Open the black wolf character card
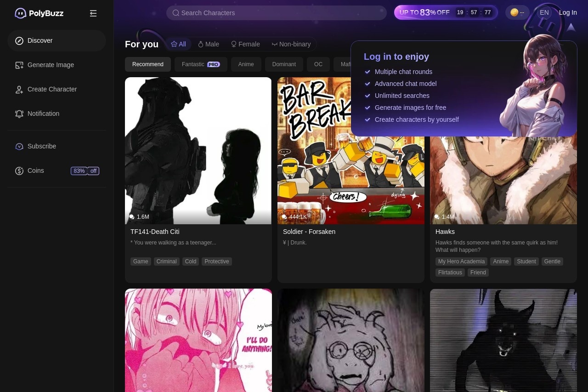Screen dimensions: 588x392 503,340
